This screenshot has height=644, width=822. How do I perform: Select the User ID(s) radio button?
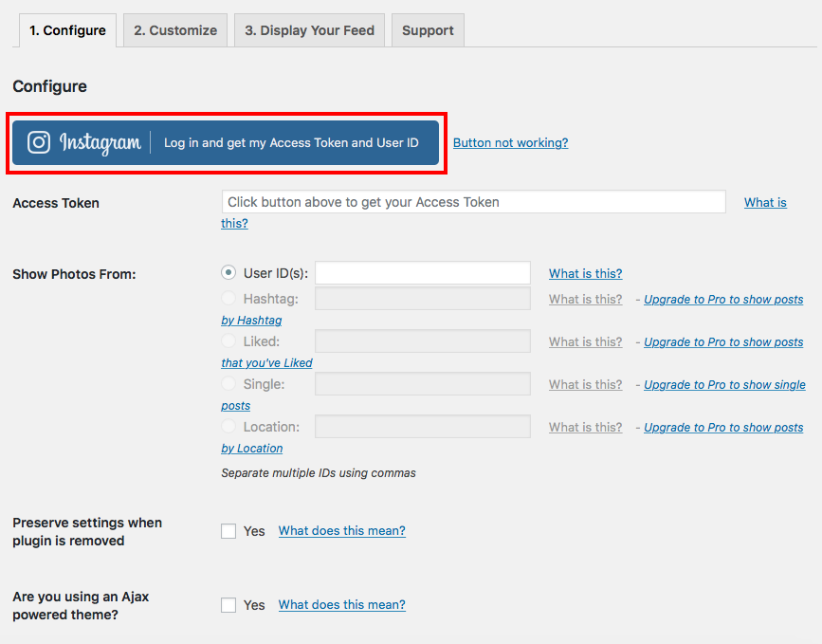point(228,273)
